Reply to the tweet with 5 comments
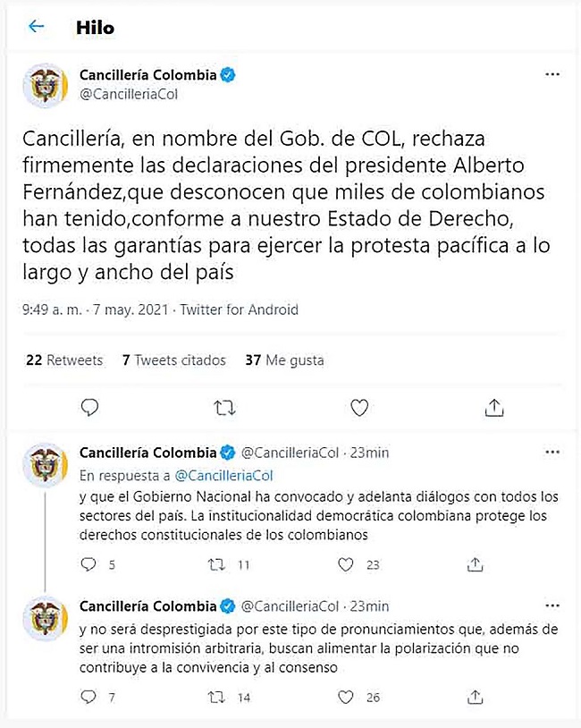581x728 pixels. 88,564
